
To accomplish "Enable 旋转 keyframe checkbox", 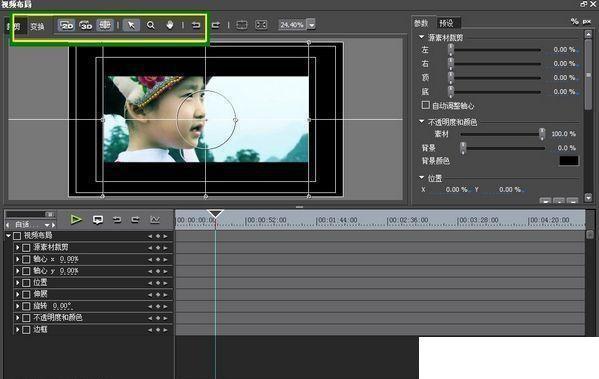I will [x=26, y=306].
